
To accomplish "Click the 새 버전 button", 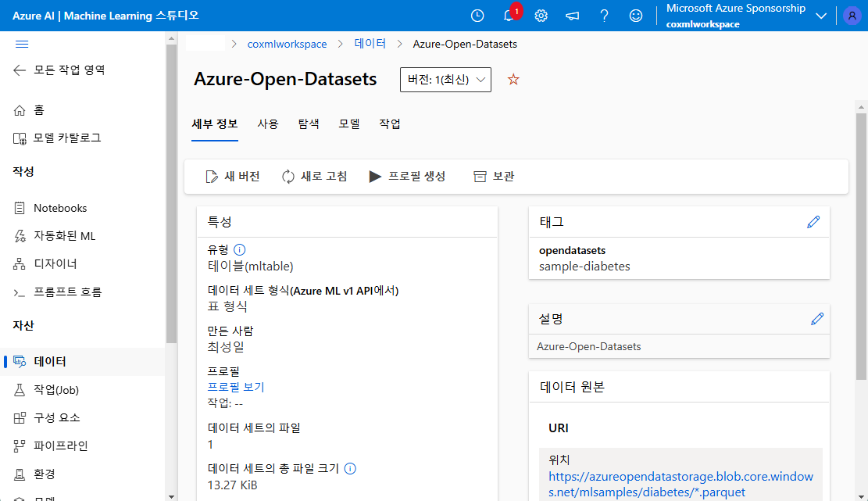I will (x=233, y=177).
